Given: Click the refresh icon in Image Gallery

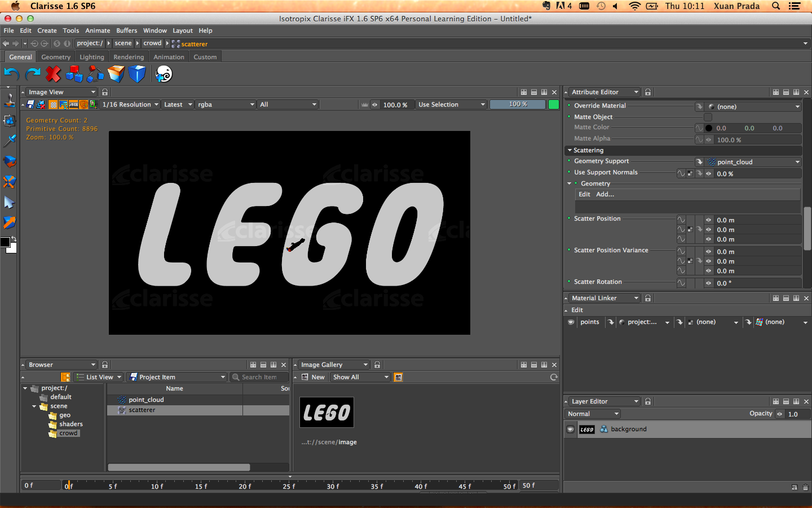Looking at the screenshot, I should click(x=554, y=377).
